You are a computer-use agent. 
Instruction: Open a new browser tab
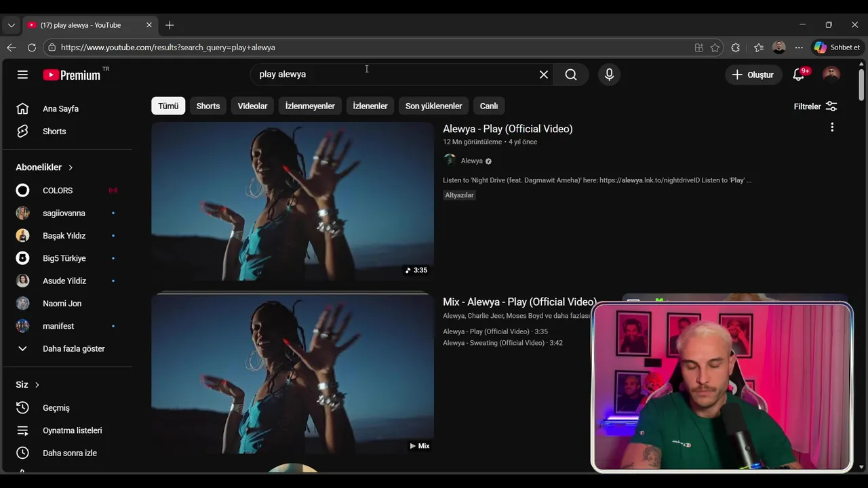tap(170, 25)
